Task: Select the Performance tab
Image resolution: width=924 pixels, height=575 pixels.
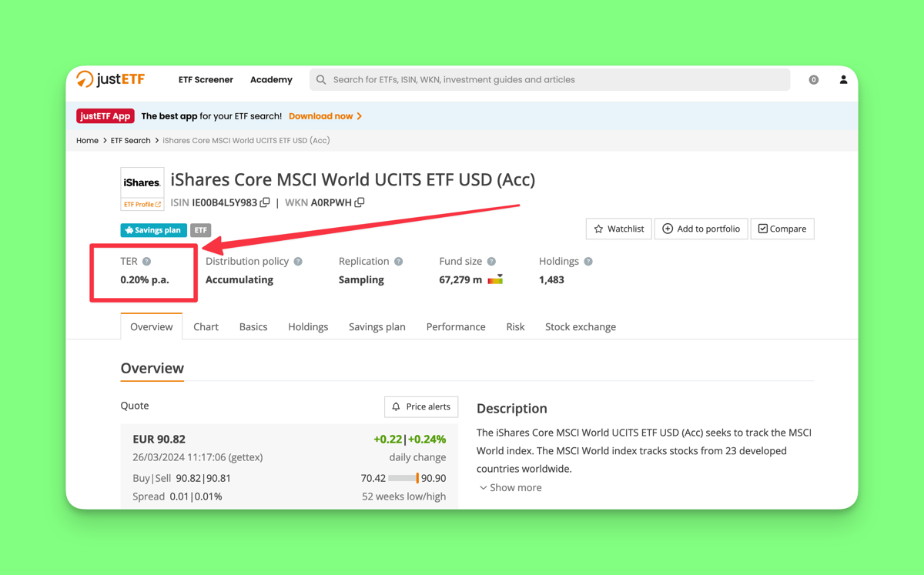Action: [456, 326]
